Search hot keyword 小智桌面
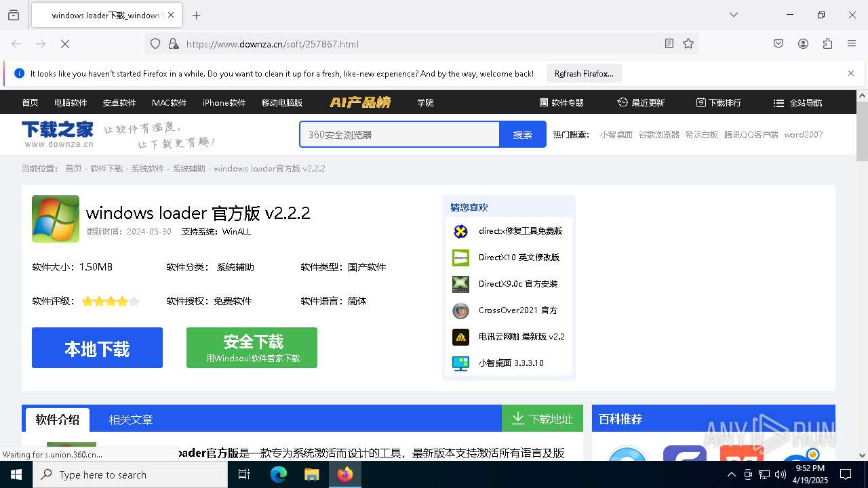868x488 pixels. pos(616,134)
